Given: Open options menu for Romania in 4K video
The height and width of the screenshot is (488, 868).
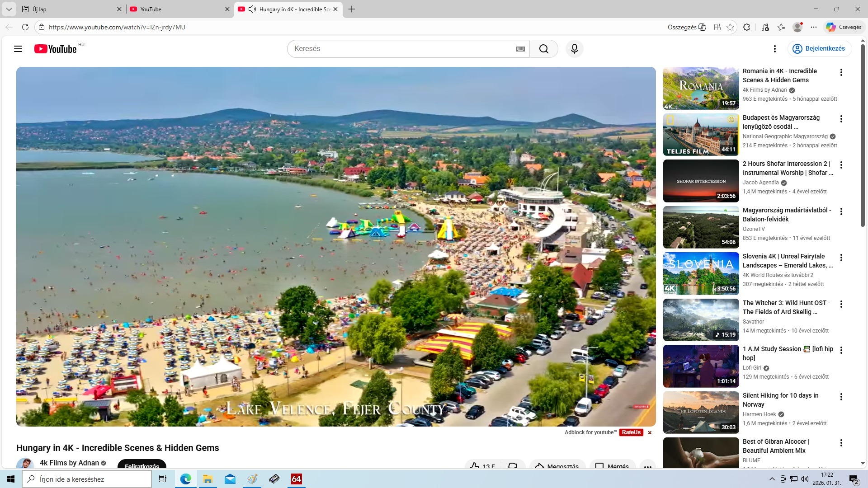Looking at the screenshot, I should 841,72.
